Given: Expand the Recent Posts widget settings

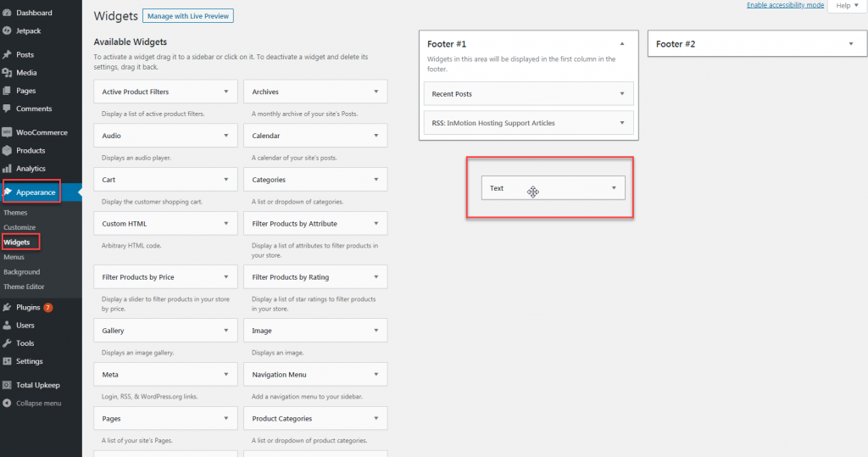Looking at the screenshot, I should [621, 94].
